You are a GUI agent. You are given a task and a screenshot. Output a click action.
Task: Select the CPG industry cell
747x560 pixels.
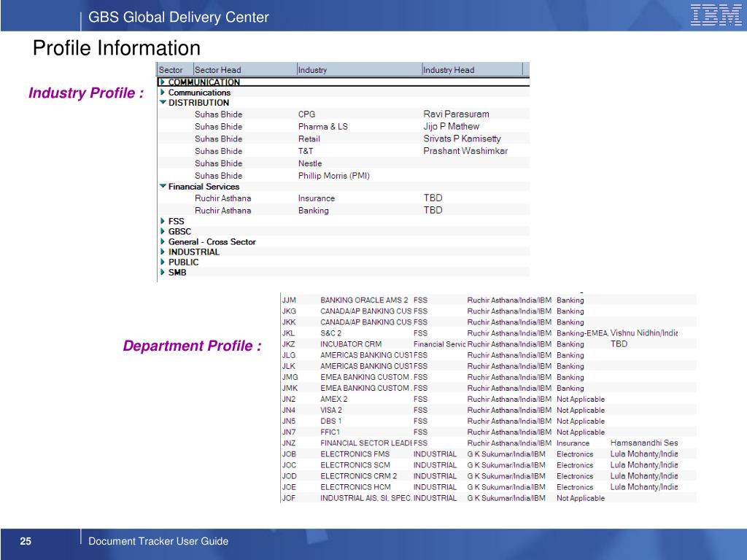(306, 114)
